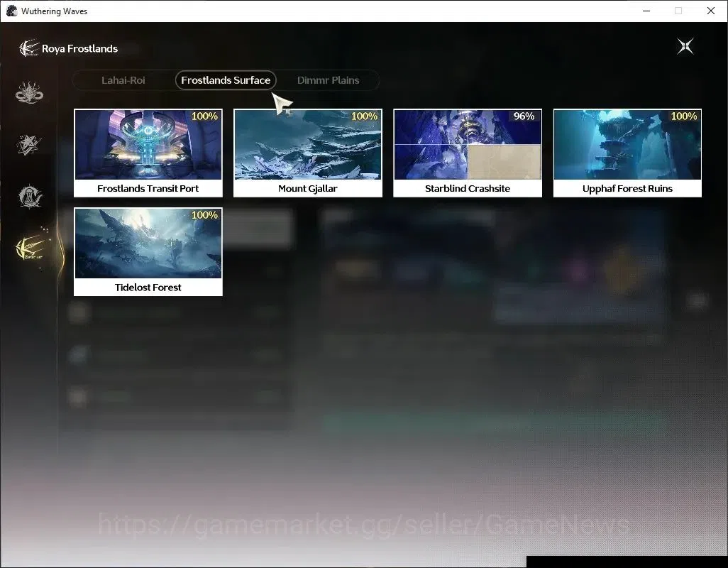This screenshot has width=728, height=568.
Task: Click 100% progress on Upphaf Forest Ruins
Action: (684, 116)
